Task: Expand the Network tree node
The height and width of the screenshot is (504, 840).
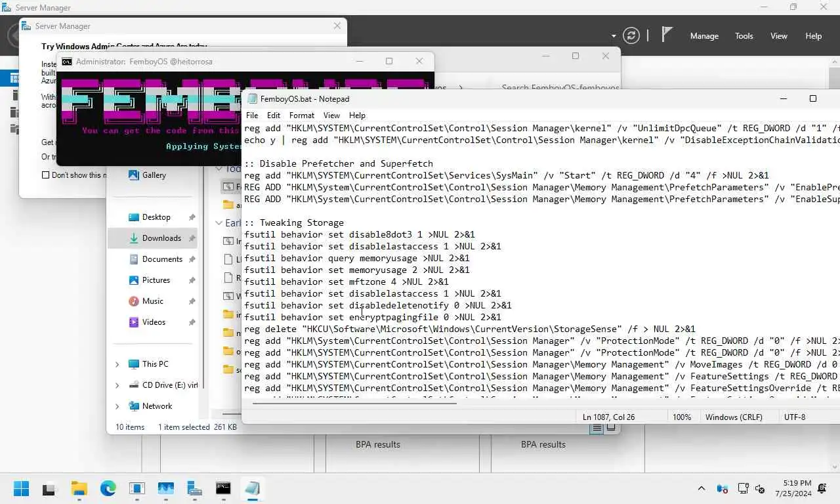Action: point(117,406)
